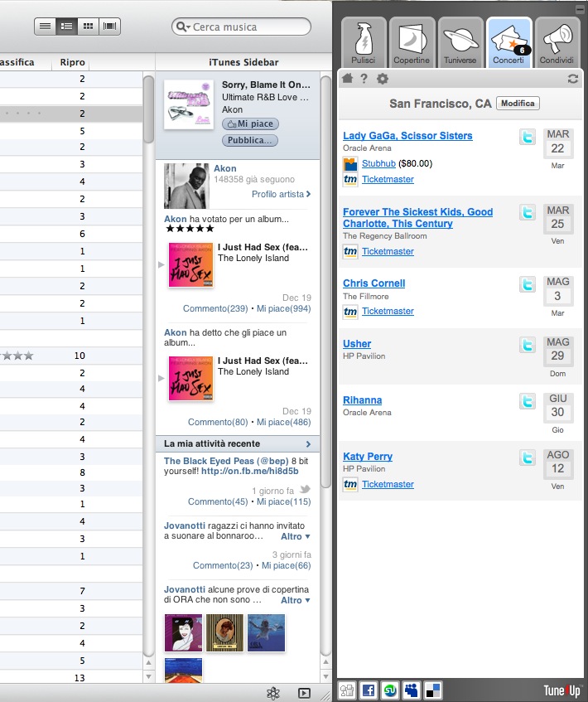The height and width of the screenshot is (702, 588).
Task: Switch iTunes to Cover Flow view
Action: point(109,27)
